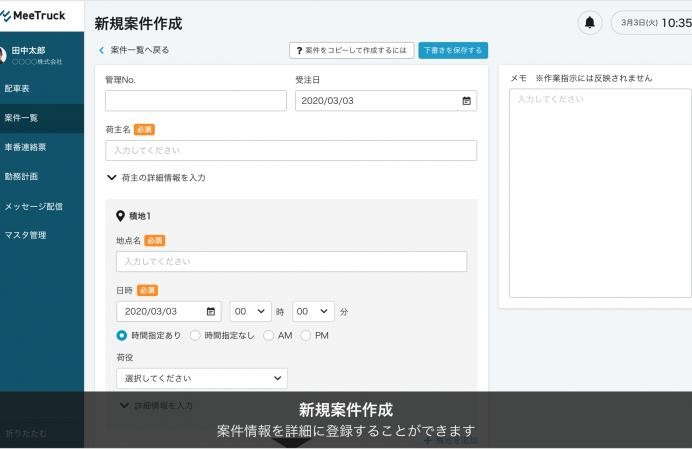Select the 時間指定なし radio button
Screen dimensions: 692x449
(x=195, y=336)
